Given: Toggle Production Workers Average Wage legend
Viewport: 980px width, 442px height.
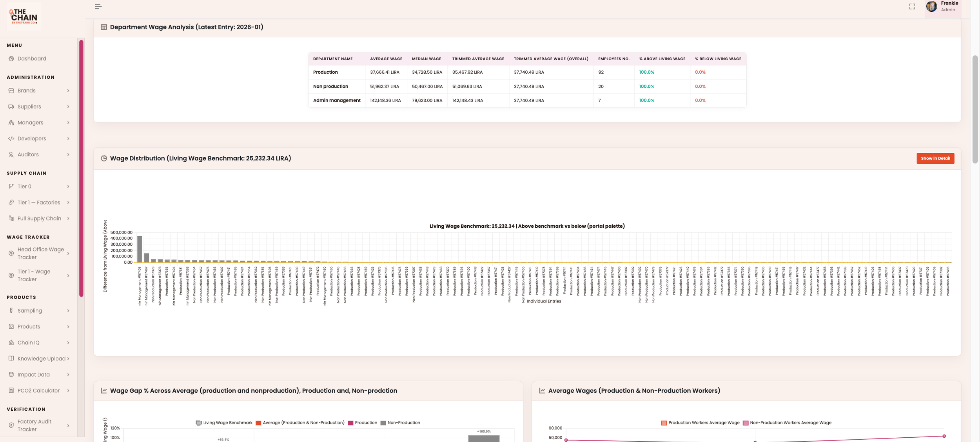Looking at the screenshot, I should (700, 423).
